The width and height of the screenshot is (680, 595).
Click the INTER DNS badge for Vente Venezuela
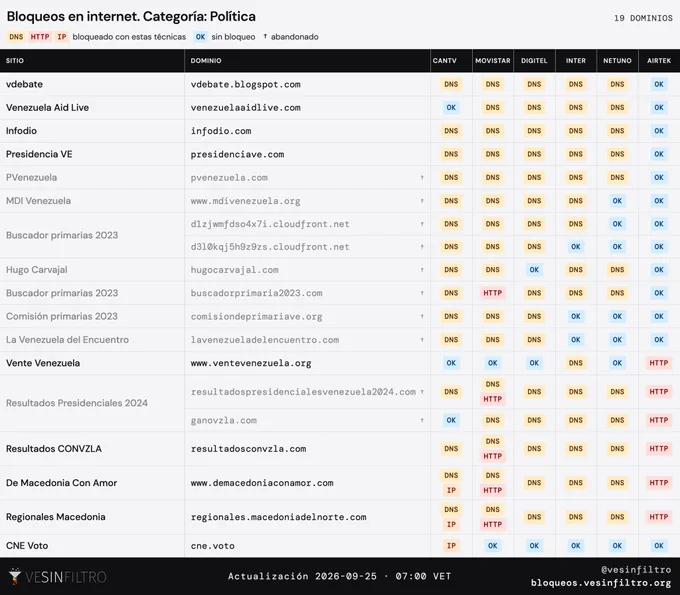coord(576,363)
